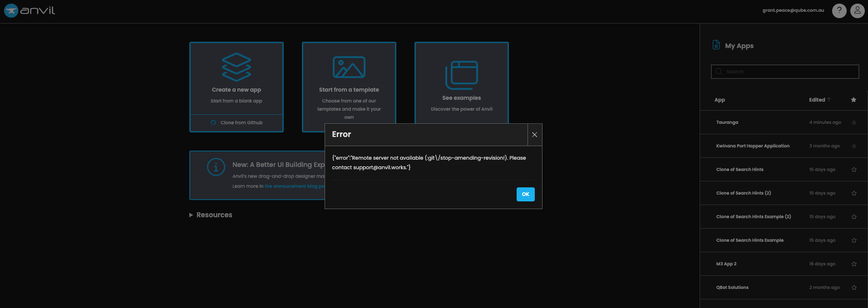Click the See examples card title
Screen dimensions: 868x308
click(462, 98)
